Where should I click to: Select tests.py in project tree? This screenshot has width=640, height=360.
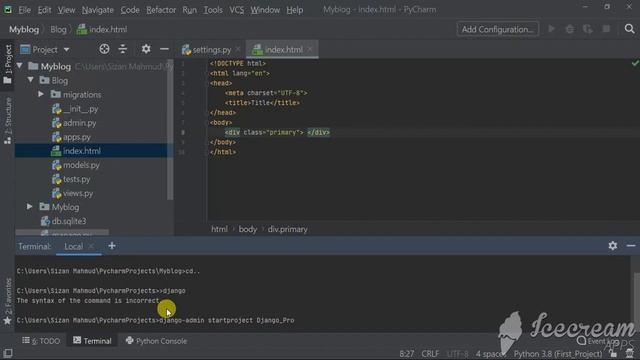[x=77, y=179]
